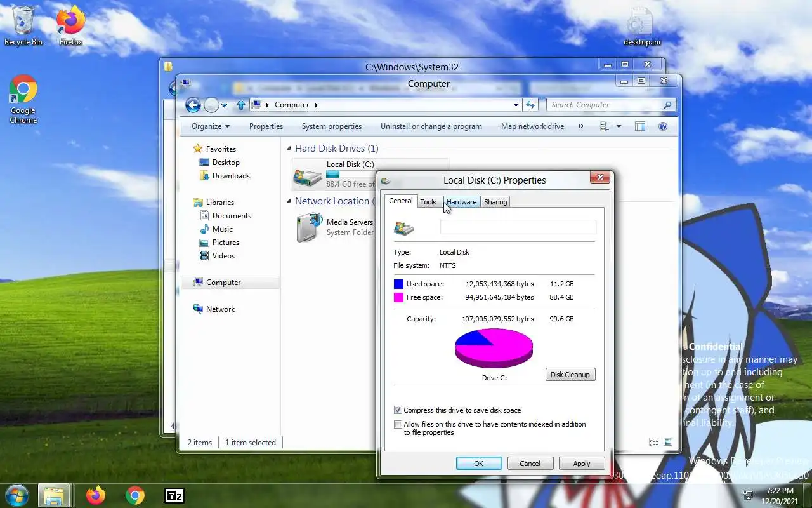Viewport: 812px width, 508px height.
Task: Click the details view icon in status bar
Action: point(653,442)
